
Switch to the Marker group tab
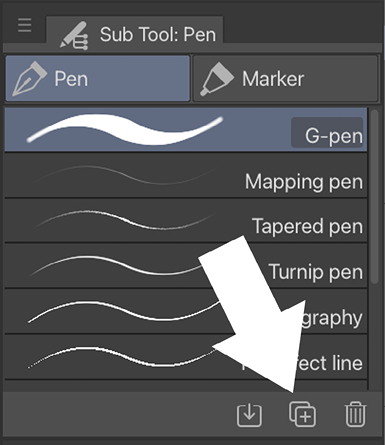tap(286, 79)
